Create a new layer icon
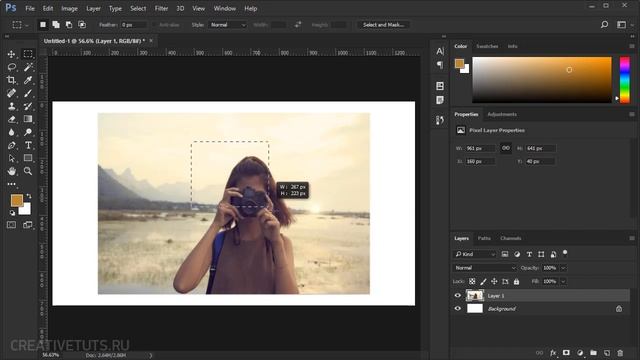640x360 pixels. coord(607,353)
